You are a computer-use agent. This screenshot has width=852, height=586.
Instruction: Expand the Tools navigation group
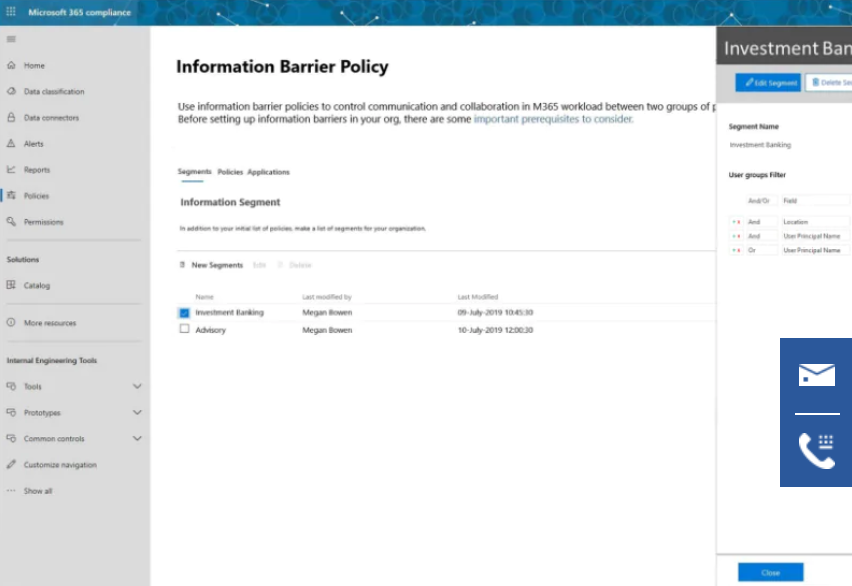click(137, 386)
